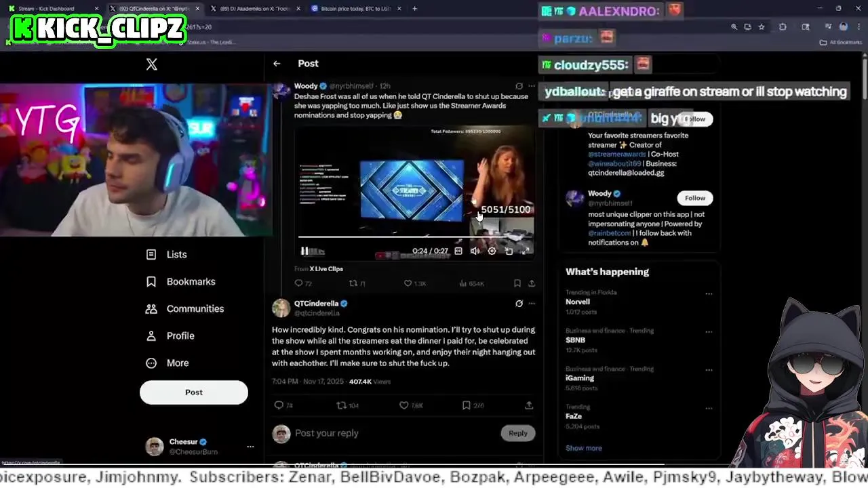Viewport: 868px width, 488px height.
Task: Bookmark Woody's post
Action: [517, 283]
